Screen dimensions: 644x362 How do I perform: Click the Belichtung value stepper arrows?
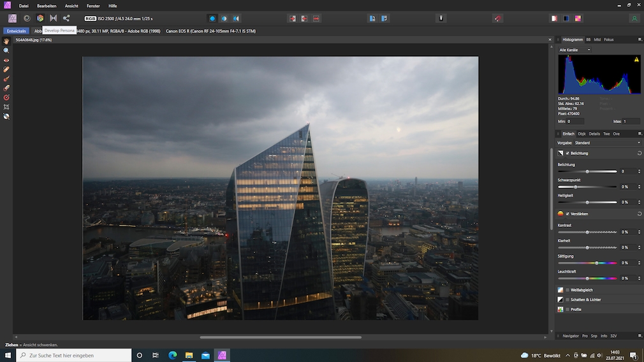(x=639, y=171)
